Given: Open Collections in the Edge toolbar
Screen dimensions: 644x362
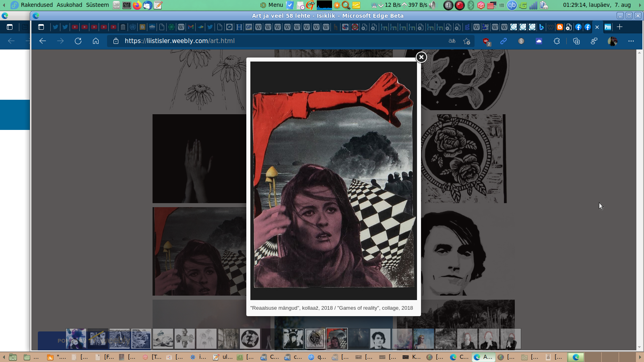Looking at the screenshot, I should click(576, 41).
